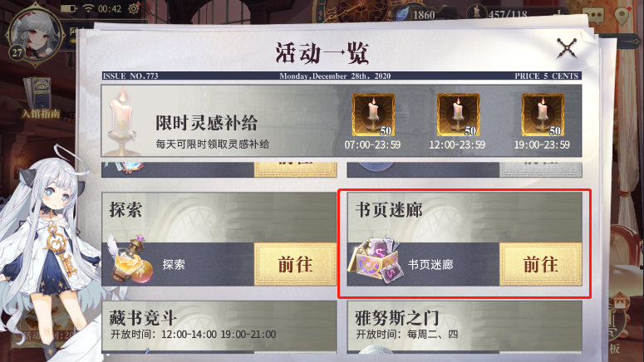The image size is (644, 362).
Task: Tap the 限时灵感补给 large candle icon
Action: [x=121, y=122]
